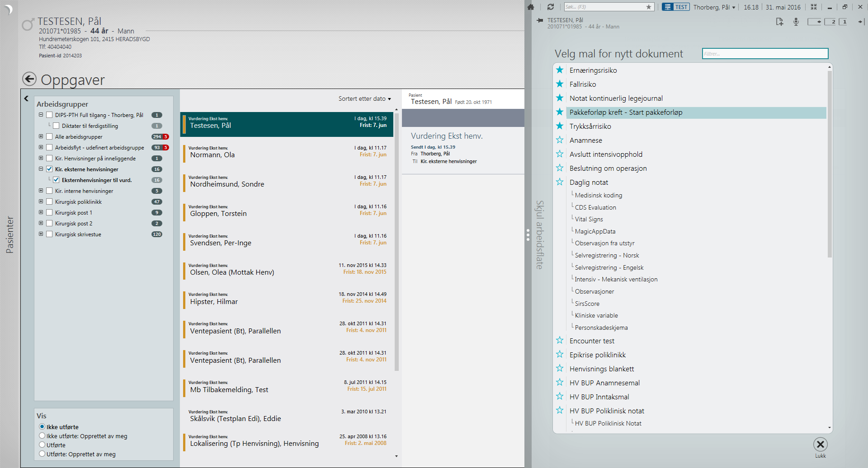
Task: Check the DIPS-PTH Full tilgang checkbox
Action: 49,115
